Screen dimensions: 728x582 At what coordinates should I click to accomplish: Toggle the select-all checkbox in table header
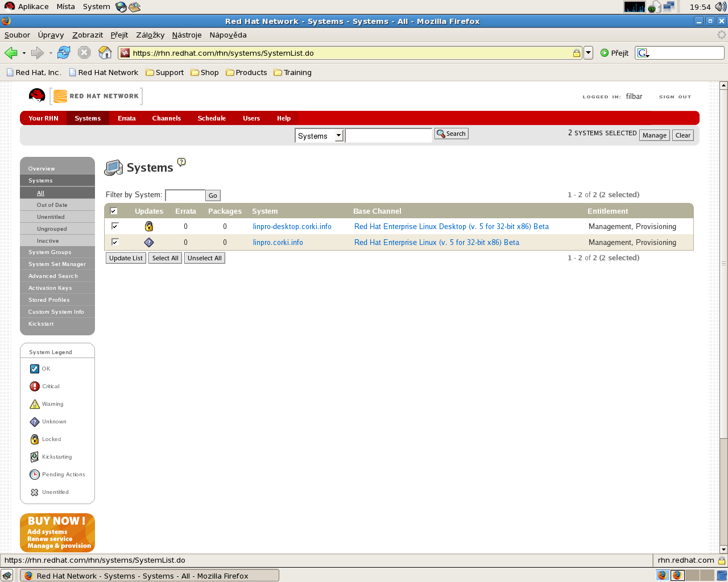(114, 211)
